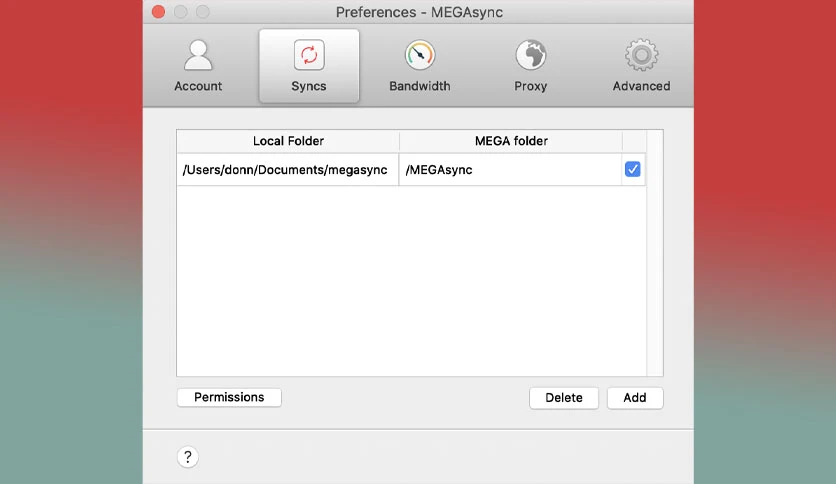Click the Permissions button

(229, 398)
